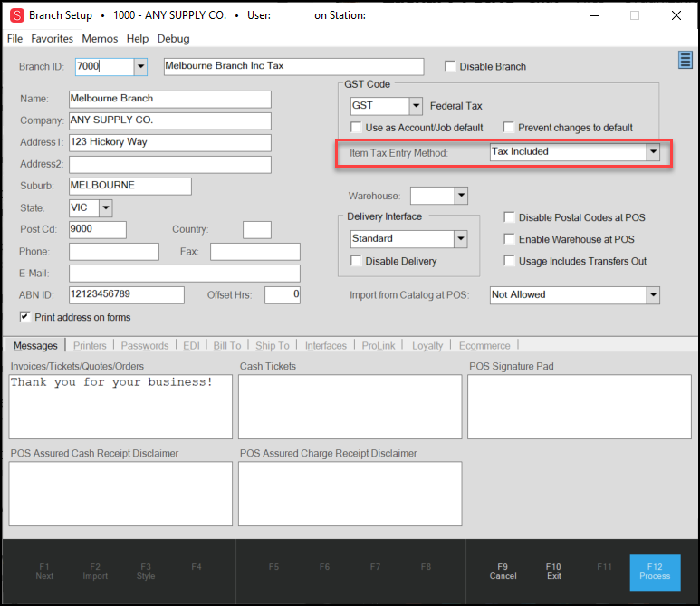Open the File menu
Viewport: 700px width, 606px height.
point(14,38)
